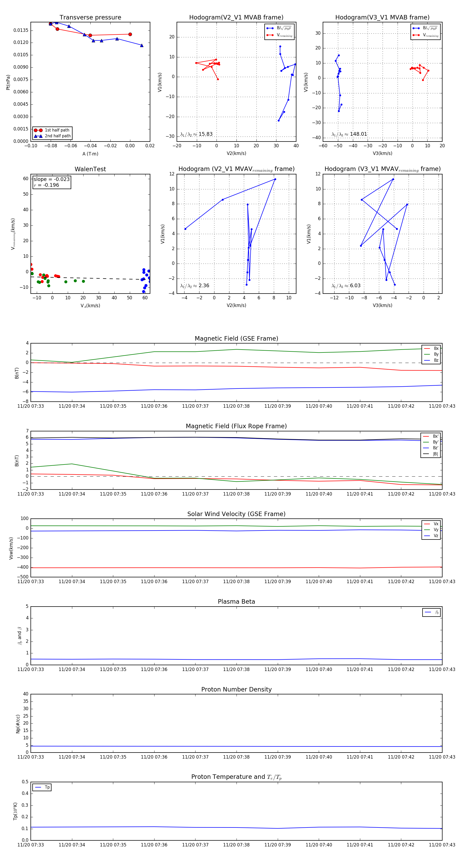Viewport: 473px width, 868px height.
Task: Click the 'Vsw(km/s)' axis label
Action: coord(11,548)
